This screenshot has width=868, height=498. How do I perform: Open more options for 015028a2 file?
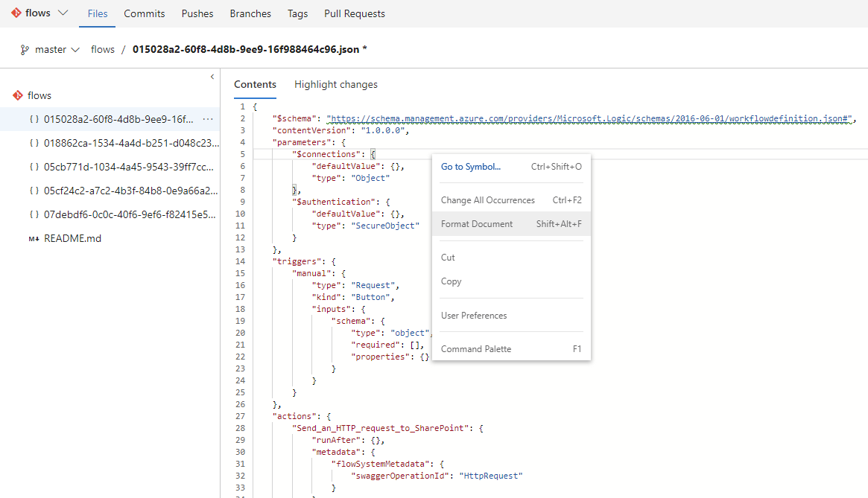click(208, 119)
